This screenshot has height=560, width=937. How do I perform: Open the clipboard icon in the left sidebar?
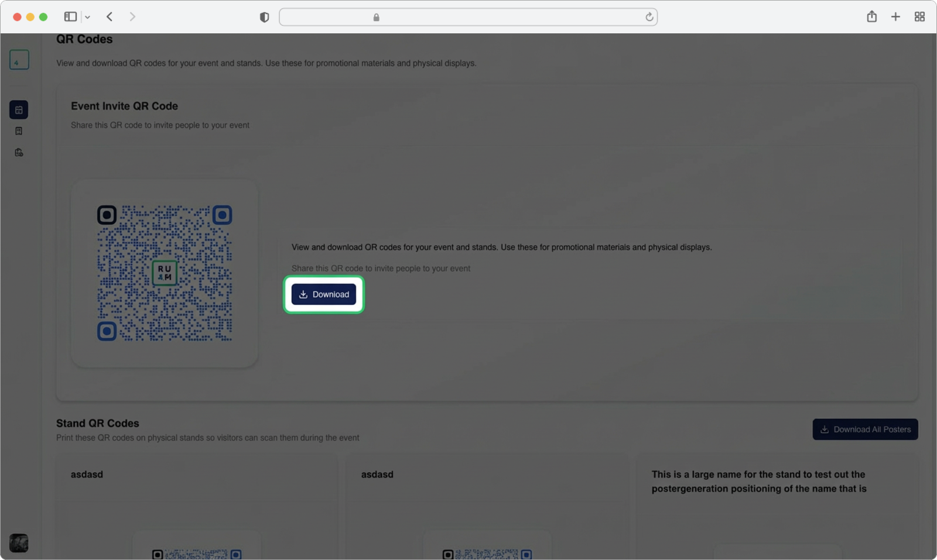tap(19, 153)
